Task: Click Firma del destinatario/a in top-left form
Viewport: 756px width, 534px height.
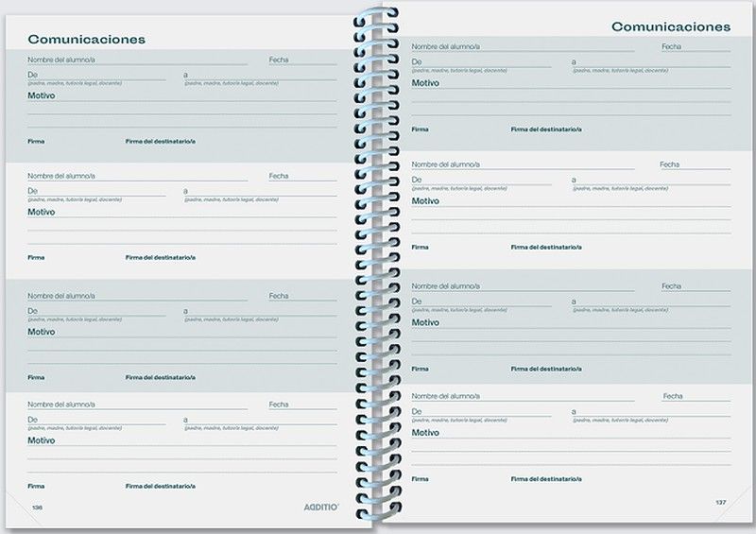Action: coord(161,141)
